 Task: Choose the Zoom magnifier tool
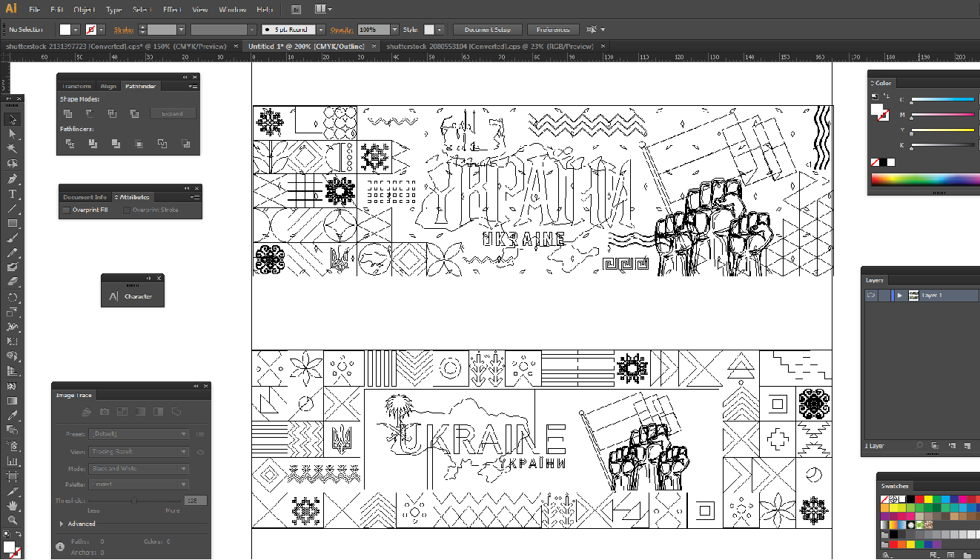[x=13, y=520]
